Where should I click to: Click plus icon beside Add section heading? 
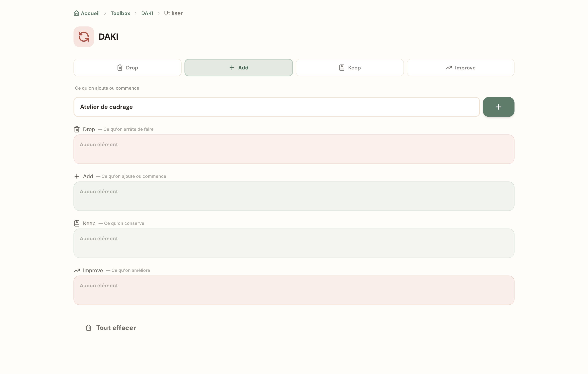77,176
